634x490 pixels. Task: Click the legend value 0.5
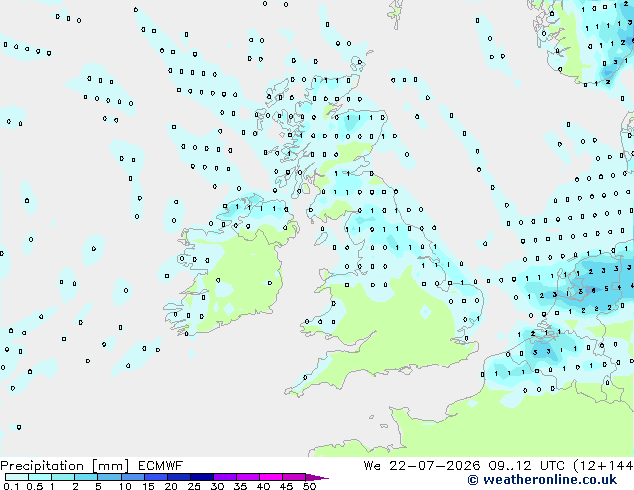[34, 486]
